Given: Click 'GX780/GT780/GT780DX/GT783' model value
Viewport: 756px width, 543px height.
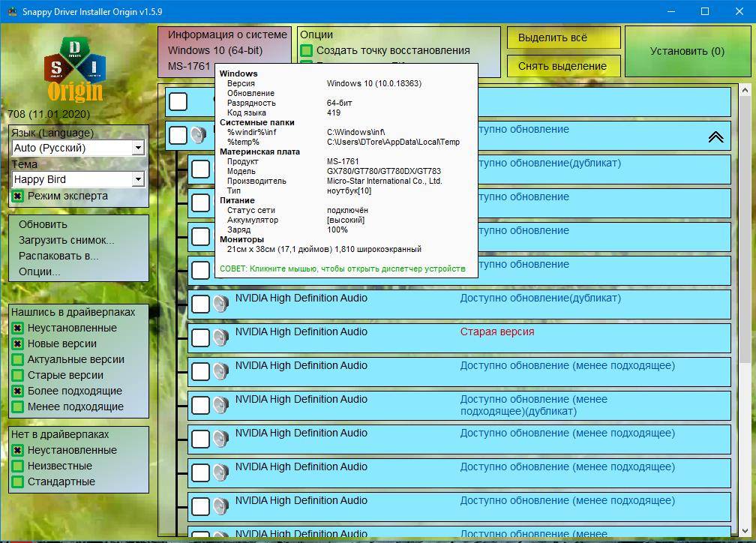Looking at the screenshot, I should [384, 171].
